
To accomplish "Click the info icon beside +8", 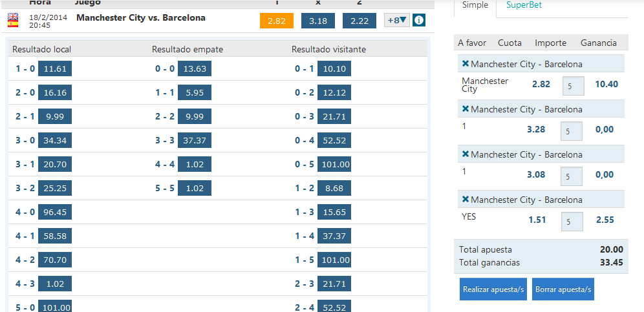I will [419, 21].
